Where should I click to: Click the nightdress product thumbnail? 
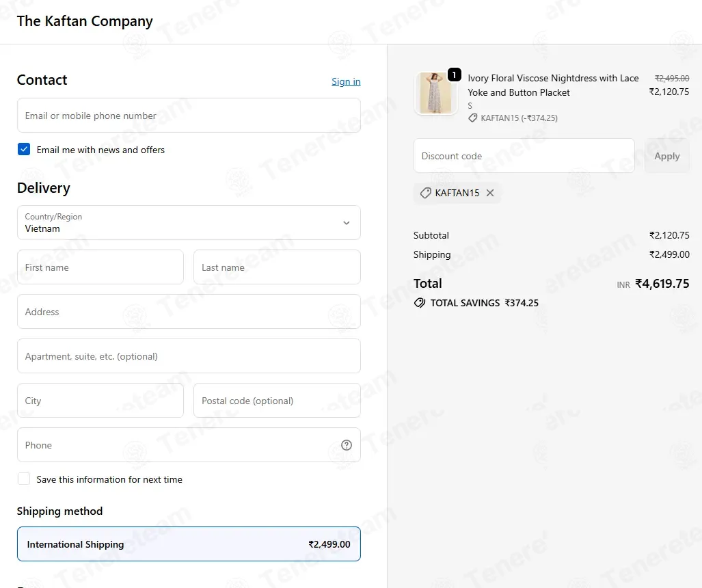pyautogui.click(x=435, y=94)
